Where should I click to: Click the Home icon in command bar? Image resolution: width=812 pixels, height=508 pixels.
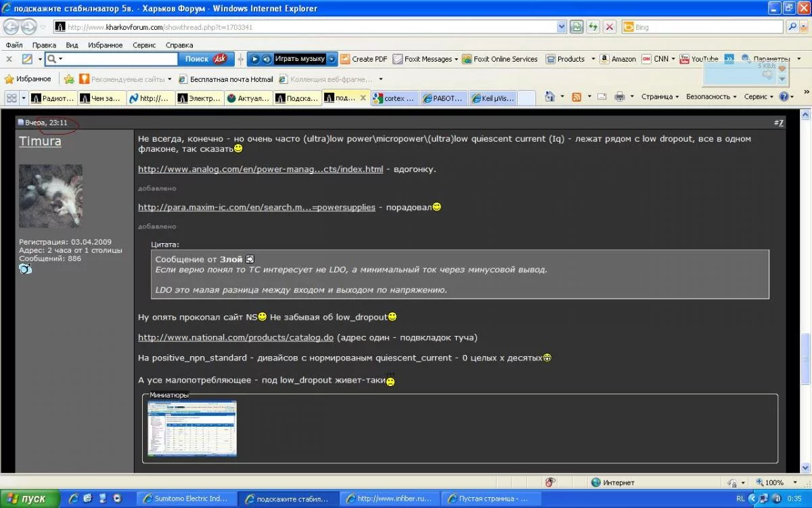point(550,97)
